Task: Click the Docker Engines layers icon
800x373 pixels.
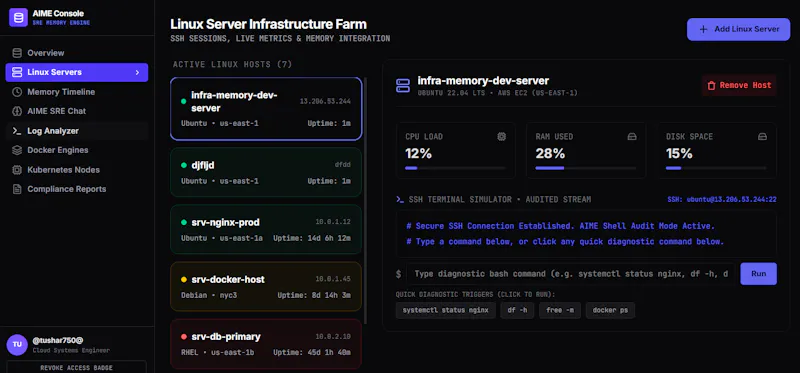Action: [17, 150]
